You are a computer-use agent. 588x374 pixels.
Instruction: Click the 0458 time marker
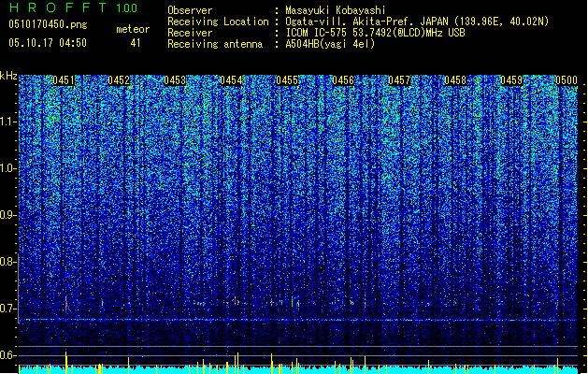click(455, 80)
